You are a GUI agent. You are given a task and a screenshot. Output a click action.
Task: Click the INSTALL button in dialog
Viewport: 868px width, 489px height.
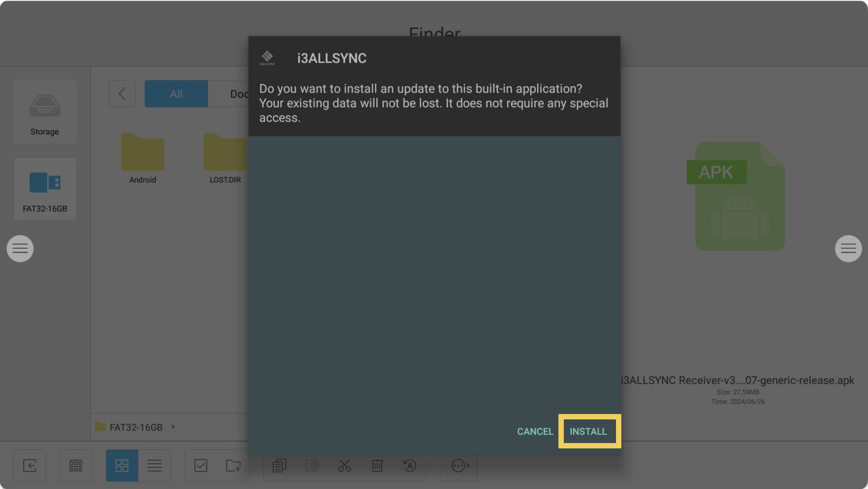pyautogui.click(x=588, y=431)
